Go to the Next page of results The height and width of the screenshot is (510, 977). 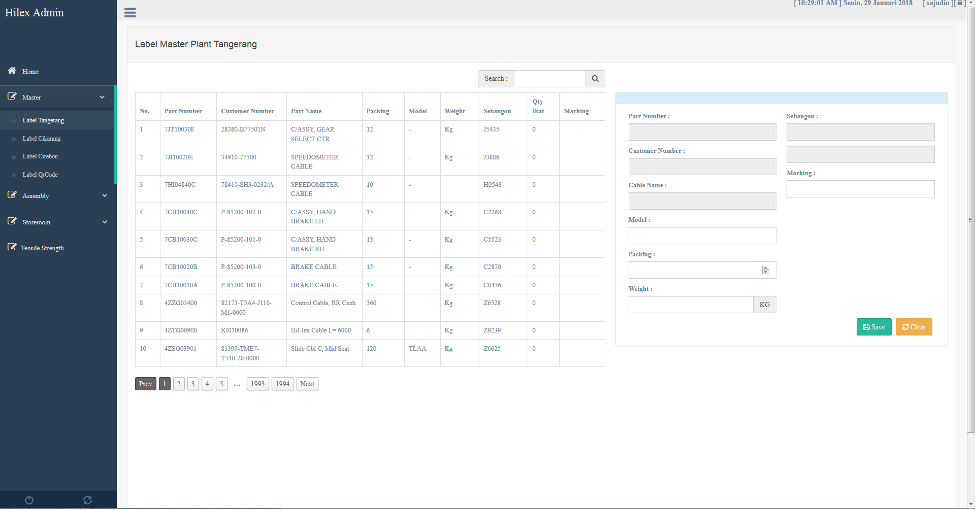click(x=307, y=383)
